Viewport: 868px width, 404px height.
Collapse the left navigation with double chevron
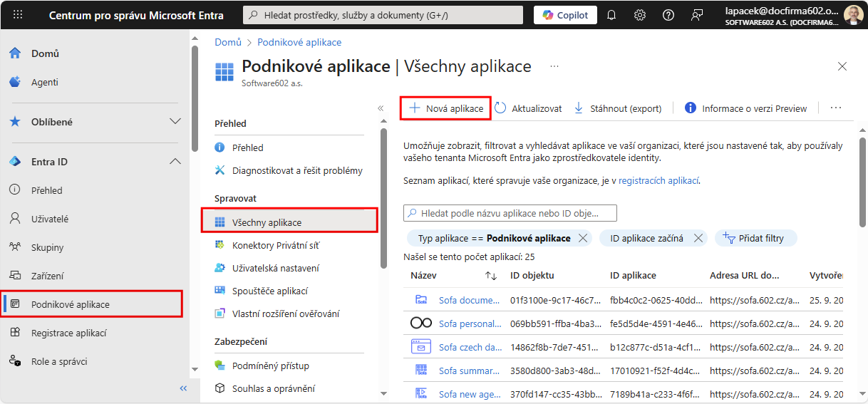[x=183, y=388]
